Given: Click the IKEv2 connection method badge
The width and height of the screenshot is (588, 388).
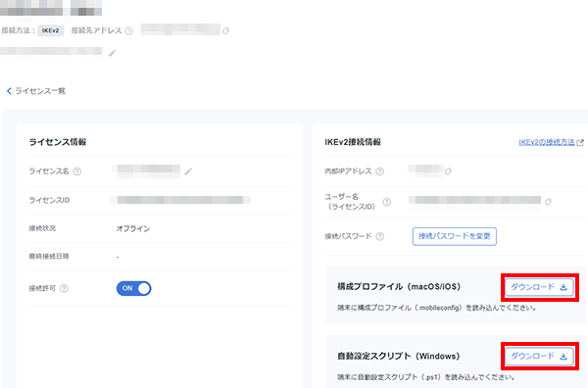Looking at the screenshot, I should click(50, 30).
